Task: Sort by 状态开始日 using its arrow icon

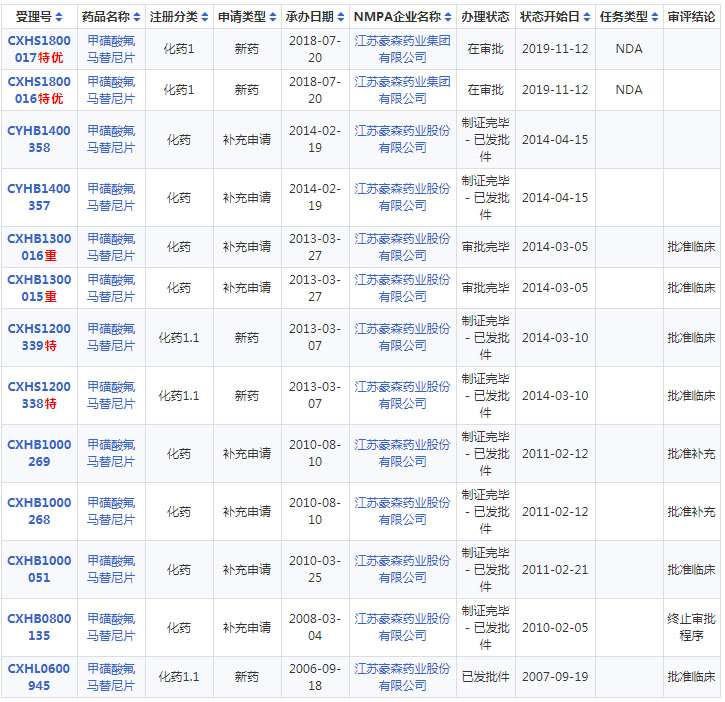Action: pos(587,18)
